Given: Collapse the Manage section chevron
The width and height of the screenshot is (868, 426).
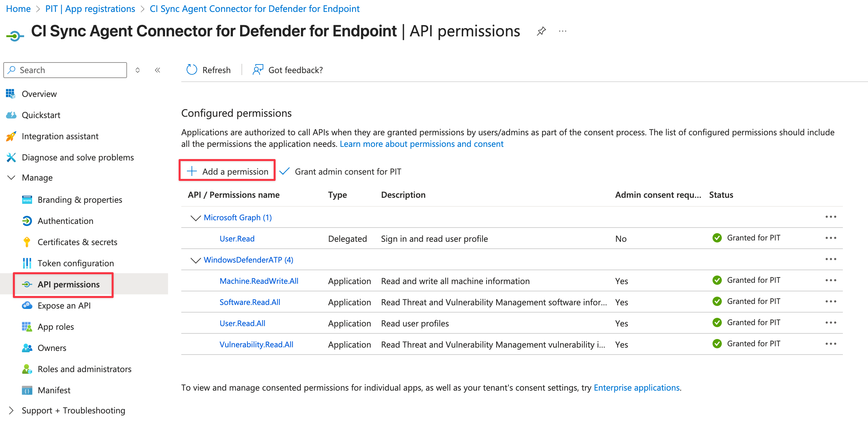Looking at the screenshot, I should tap(11, 177).
